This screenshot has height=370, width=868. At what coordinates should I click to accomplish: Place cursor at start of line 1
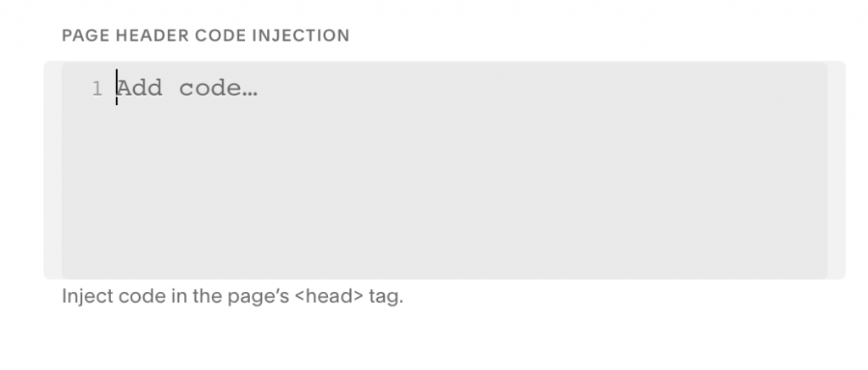(118, 88)
